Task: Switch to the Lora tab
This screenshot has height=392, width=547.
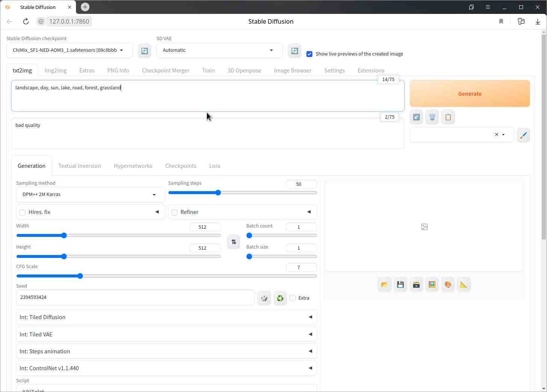Action: 215,166
